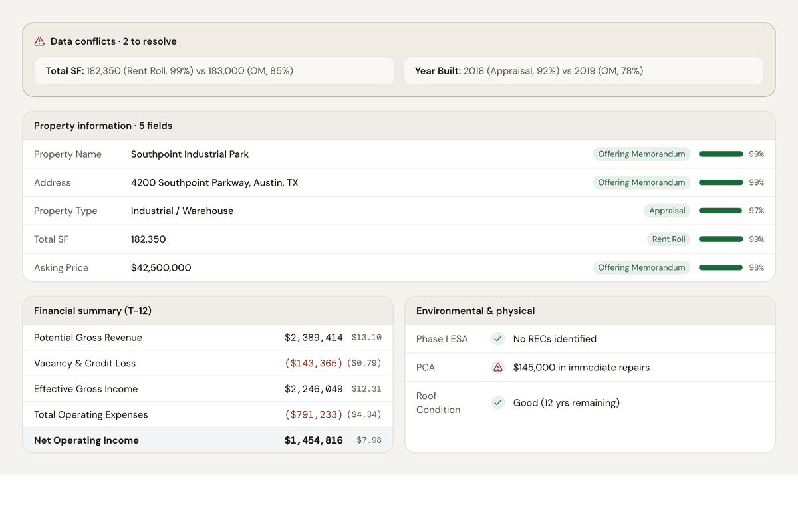798x532 pixels.
Task: Click the Offering Memorandum badge for Asking Price
Action: pyautogui.click(x=642, y=267)
